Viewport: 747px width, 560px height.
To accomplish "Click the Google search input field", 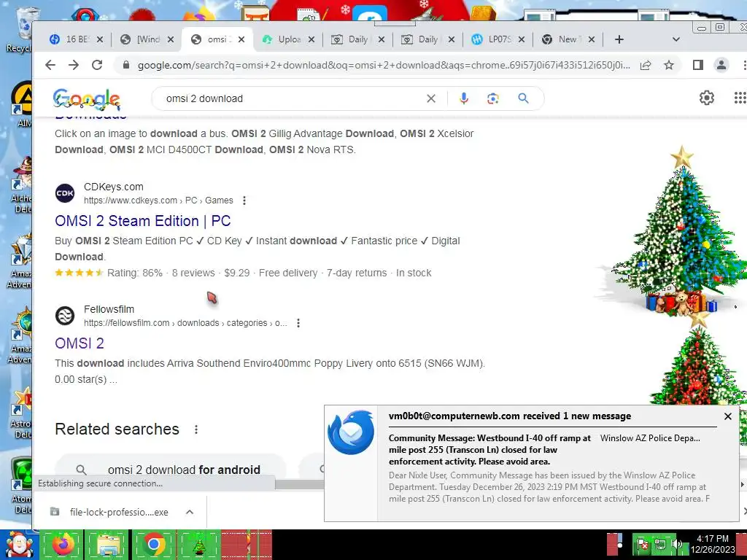I will point(290,98).
